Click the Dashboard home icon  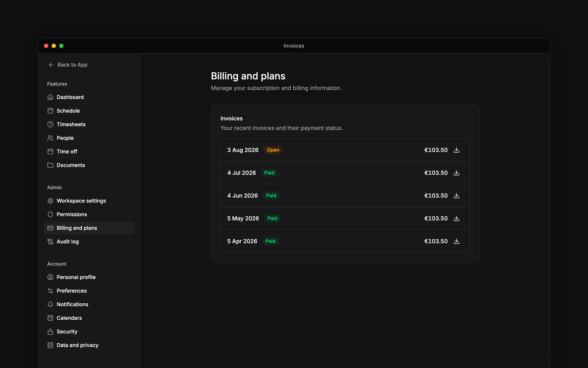(x=50, y=97)
